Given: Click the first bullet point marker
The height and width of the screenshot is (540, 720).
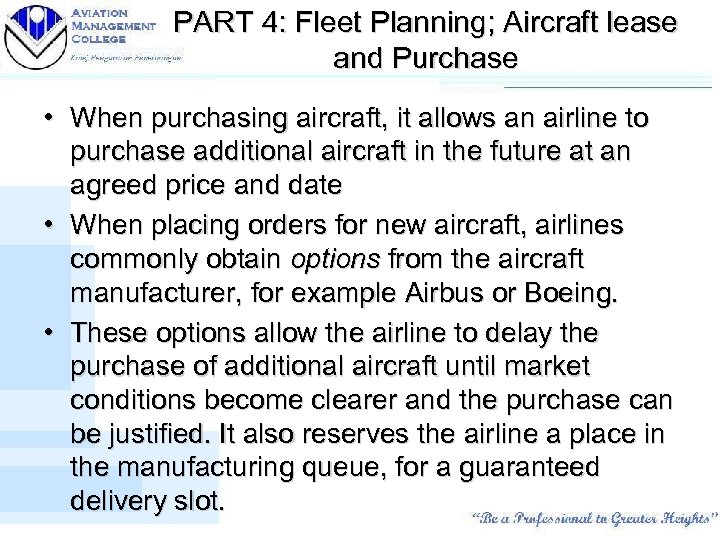Looking at the screenshot, I should pos(48,120).
